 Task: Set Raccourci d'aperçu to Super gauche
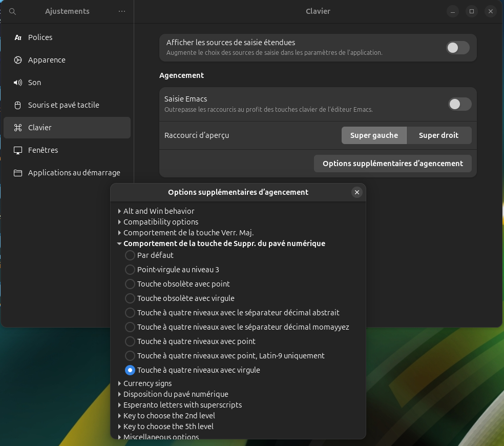click(374, 135)
